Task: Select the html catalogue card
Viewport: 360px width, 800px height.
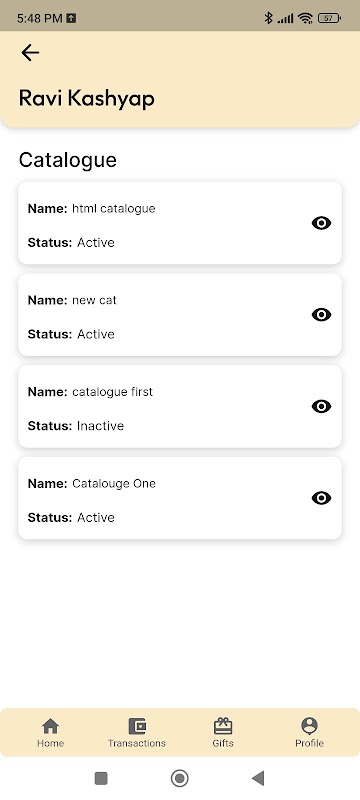Action: point(180,223)
